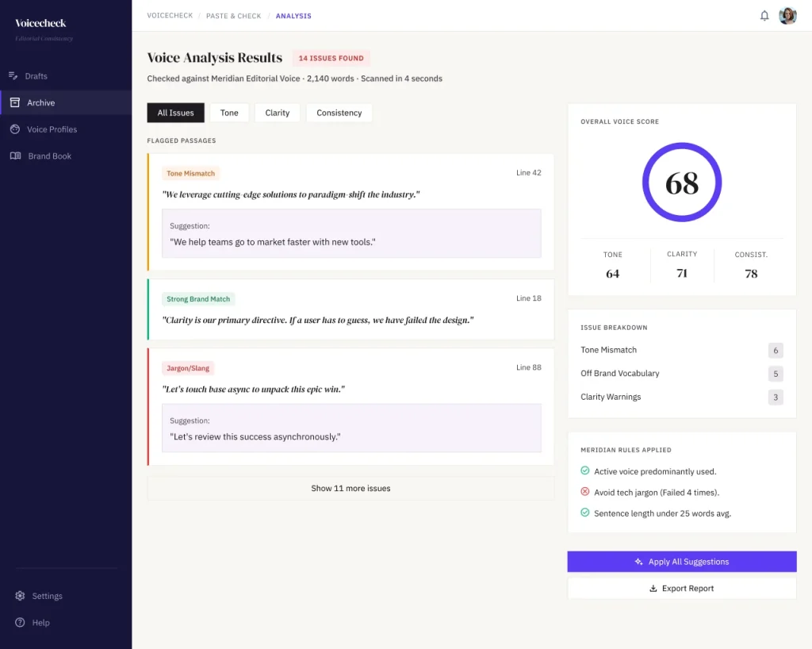The height and width of the screenshot is (649, 812).
Task: Click the 14 ISSUES FOUND badge
Action: pyautogui.click(x=331, y=58)
